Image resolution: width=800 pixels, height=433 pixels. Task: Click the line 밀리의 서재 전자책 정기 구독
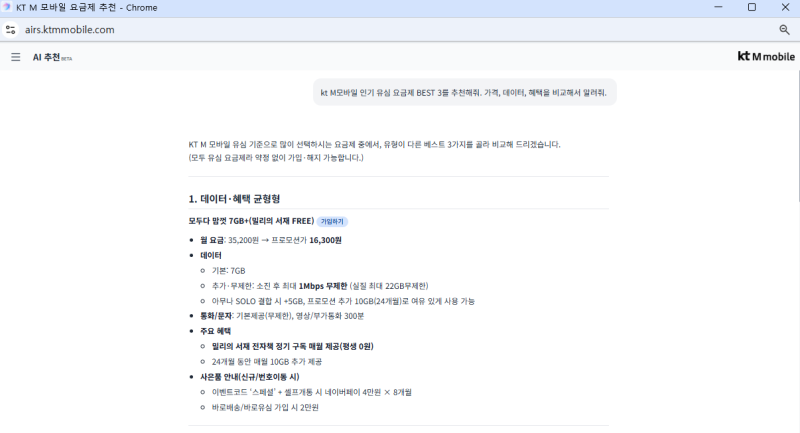tap(292, 347)
